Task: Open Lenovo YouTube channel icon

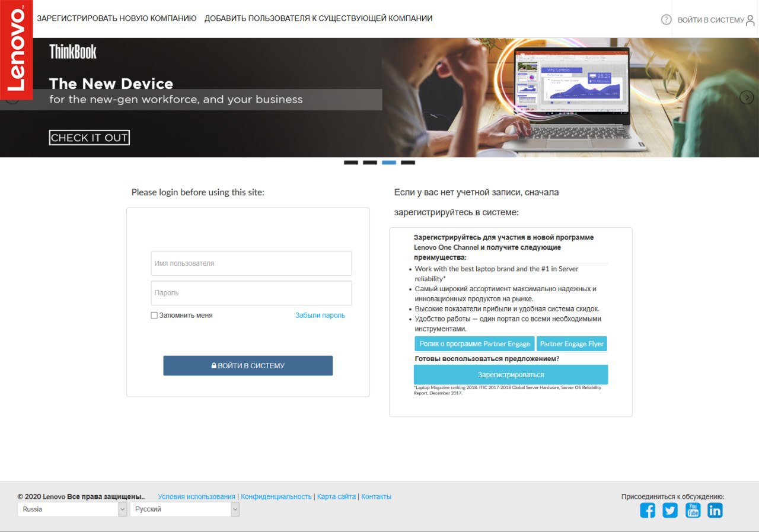Action: (x=693, y=510)
